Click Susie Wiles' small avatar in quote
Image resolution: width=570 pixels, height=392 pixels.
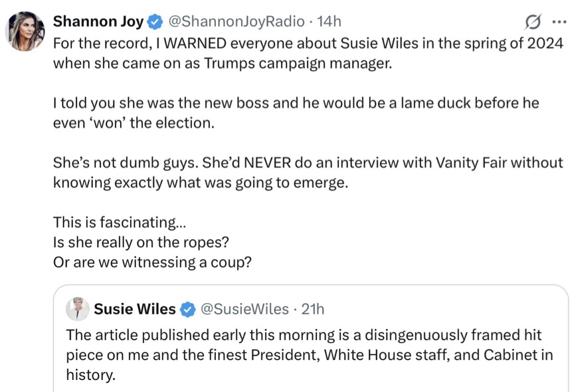pyautogui.click(x=78, y=309)
